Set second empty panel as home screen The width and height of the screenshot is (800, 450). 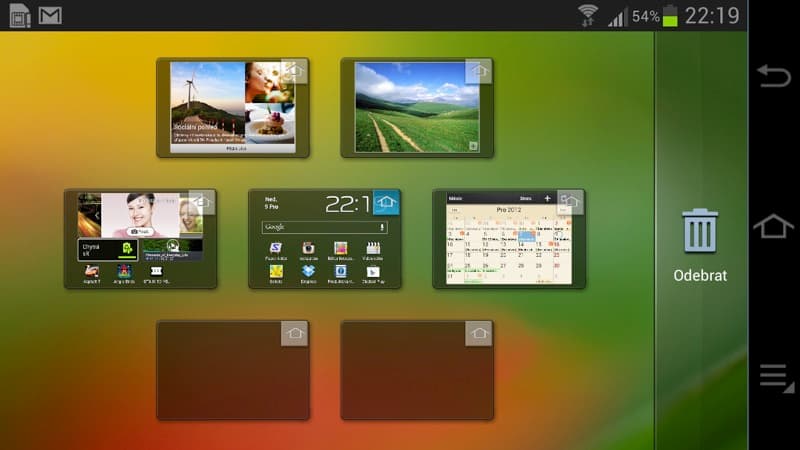coord(479,334)
